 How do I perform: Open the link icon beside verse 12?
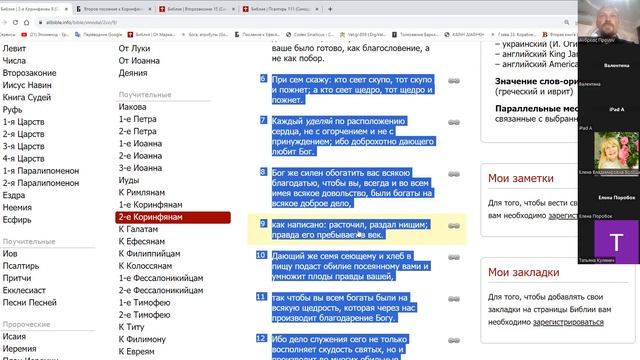tap(454, 340)
